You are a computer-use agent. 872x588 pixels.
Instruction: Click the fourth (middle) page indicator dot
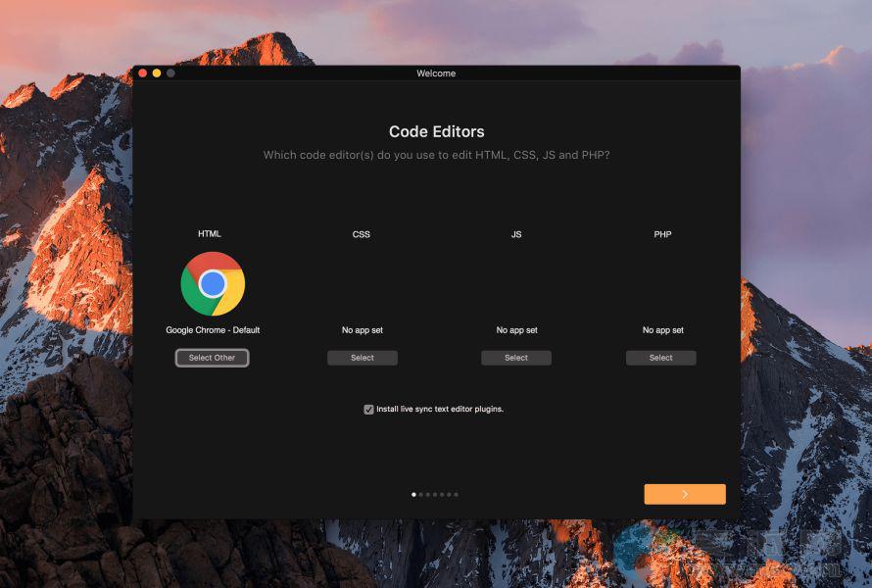(435, 495)
